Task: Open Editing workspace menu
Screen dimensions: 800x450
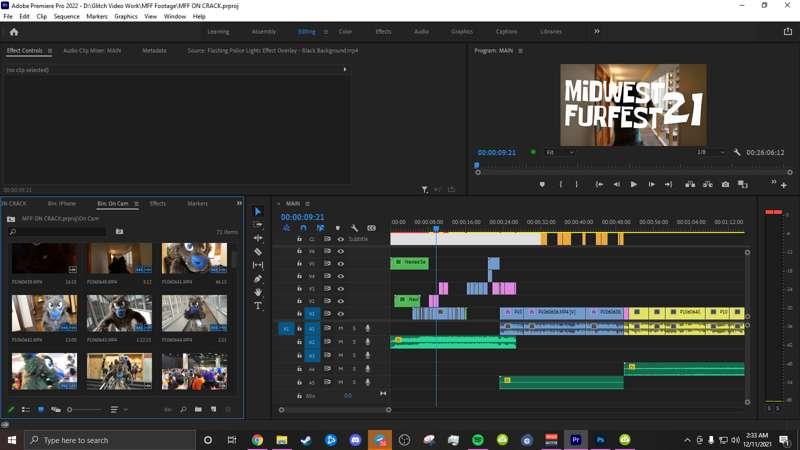Action: [x=326, y=32]
